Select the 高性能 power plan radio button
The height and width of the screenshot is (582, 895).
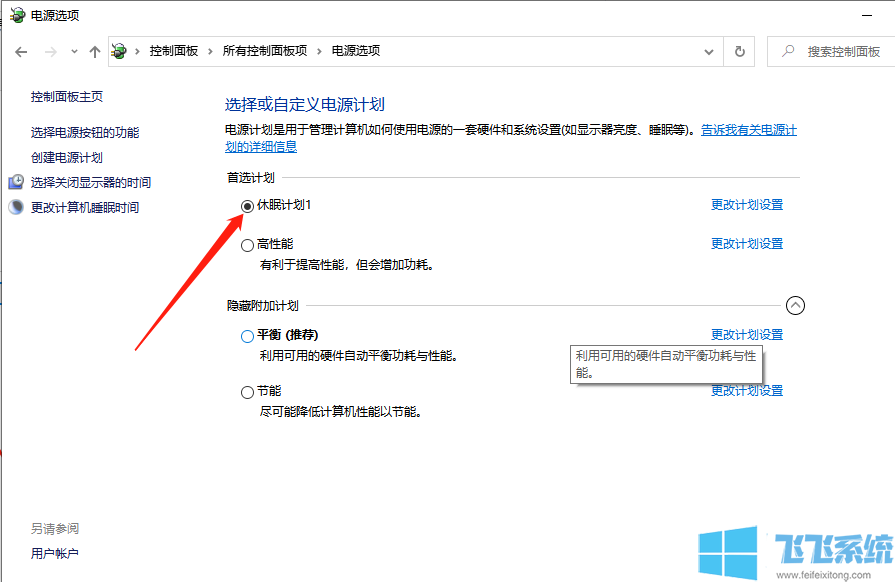(x=246, y=243)
